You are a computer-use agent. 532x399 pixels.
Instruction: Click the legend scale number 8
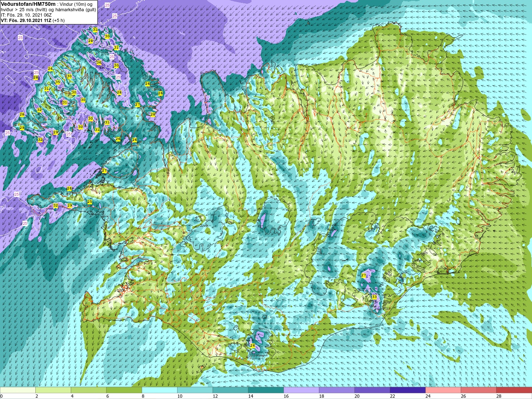(x=144, y=396)
